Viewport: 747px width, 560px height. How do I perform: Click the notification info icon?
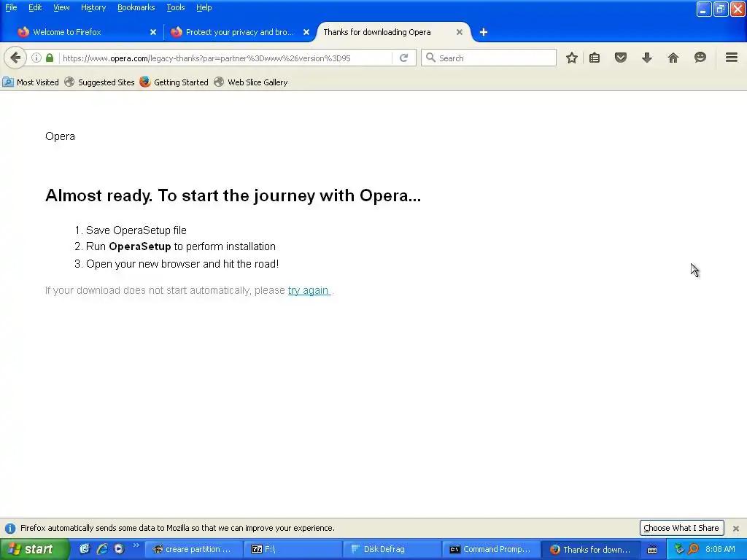point(10,529)
